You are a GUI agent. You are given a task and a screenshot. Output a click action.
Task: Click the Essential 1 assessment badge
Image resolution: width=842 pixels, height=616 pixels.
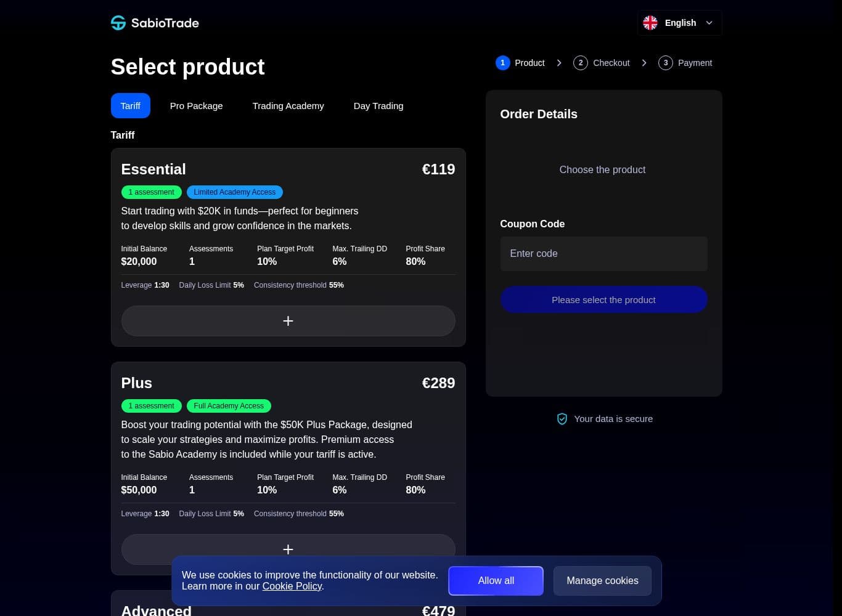click(x=152, y=192)
